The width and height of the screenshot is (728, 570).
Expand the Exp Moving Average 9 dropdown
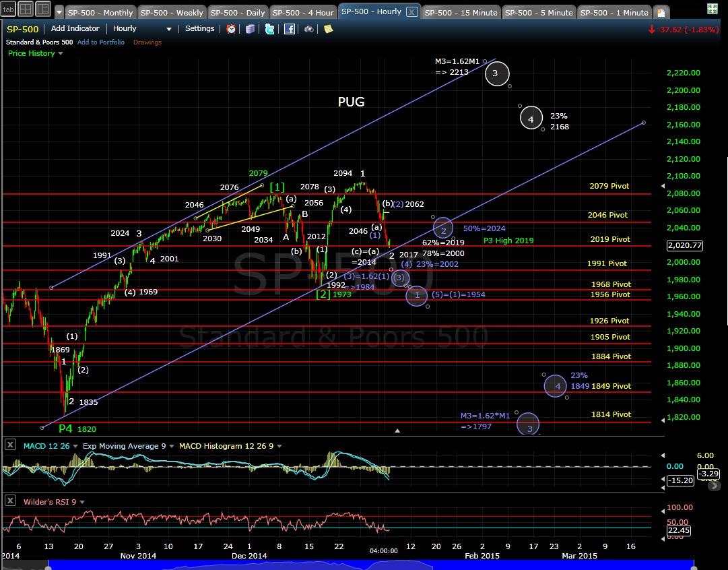(x=171, y=447)
